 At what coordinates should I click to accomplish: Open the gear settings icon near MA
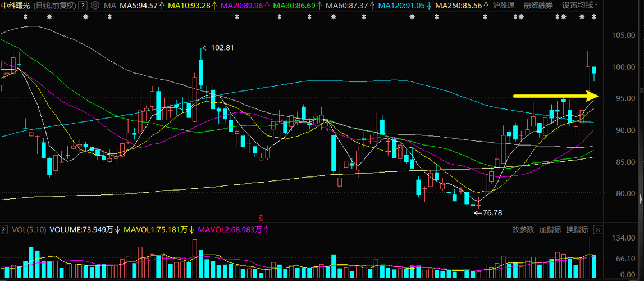95,6
